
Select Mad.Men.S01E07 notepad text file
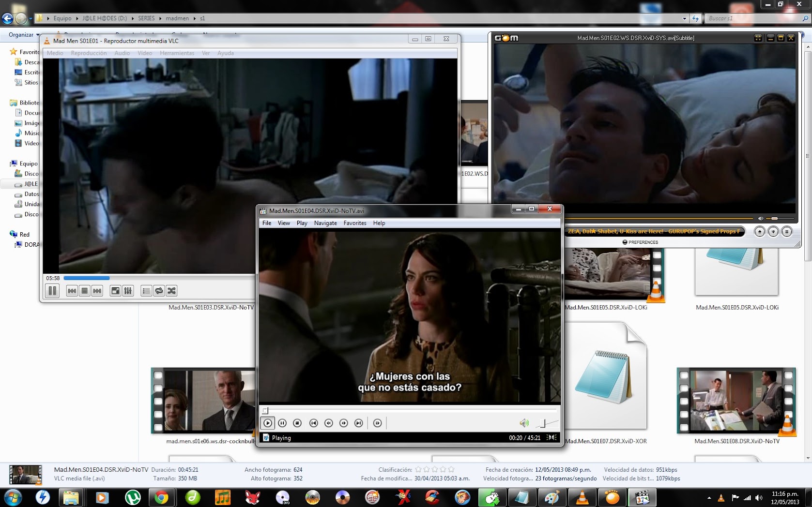pos(606,376)
